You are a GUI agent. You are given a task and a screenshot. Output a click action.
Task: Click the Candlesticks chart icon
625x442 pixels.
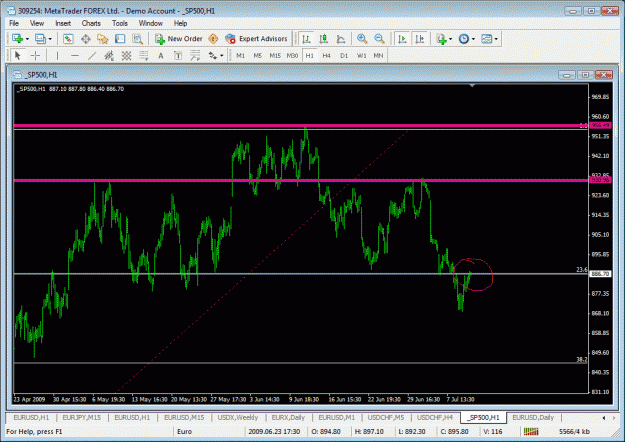coord(323,39)
